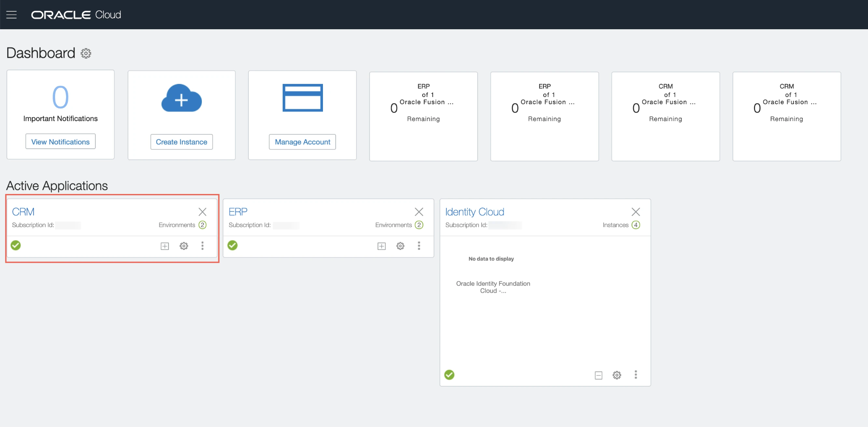Open the CRM application link

click(x=23, y=212)
